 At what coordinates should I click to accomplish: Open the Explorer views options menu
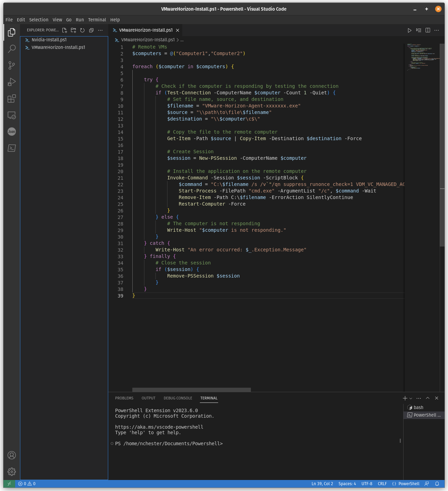click(x=100, y=30)
